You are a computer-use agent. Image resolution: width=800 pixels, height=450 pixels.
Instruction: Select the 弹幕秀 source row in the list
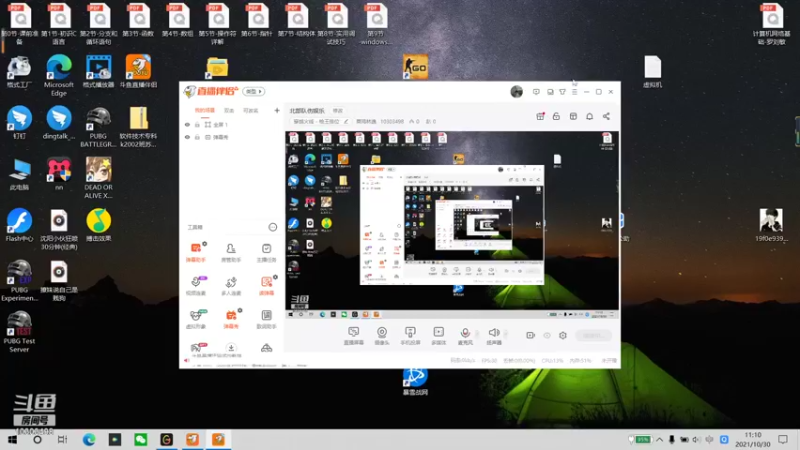point(231,137)
